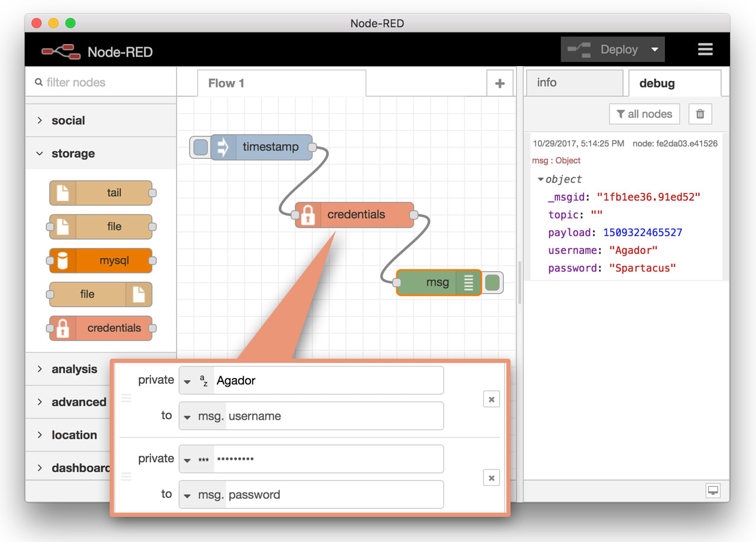Click the console toggle icon below the debug panel

coord(713,490)
